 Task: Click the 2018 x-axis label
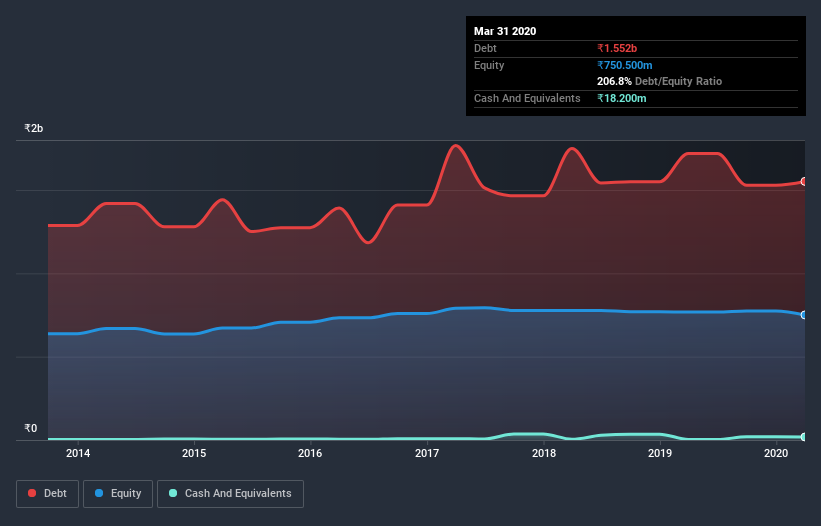pyautogui.click(x=544, y=453)
